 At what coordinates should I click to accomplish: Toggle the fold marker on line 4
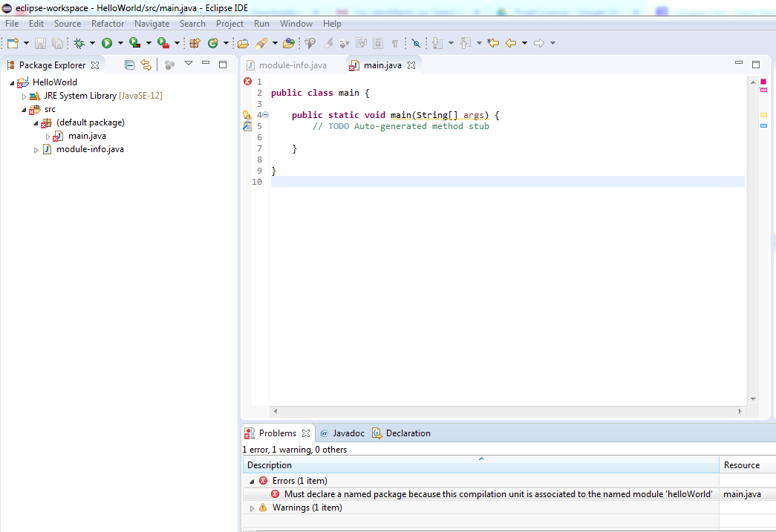[266, 115]
